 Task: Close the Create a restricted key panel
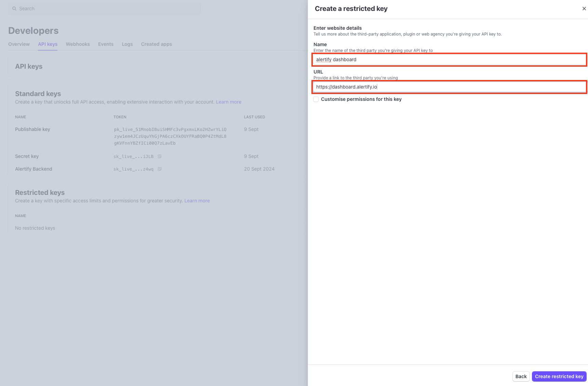584,9
